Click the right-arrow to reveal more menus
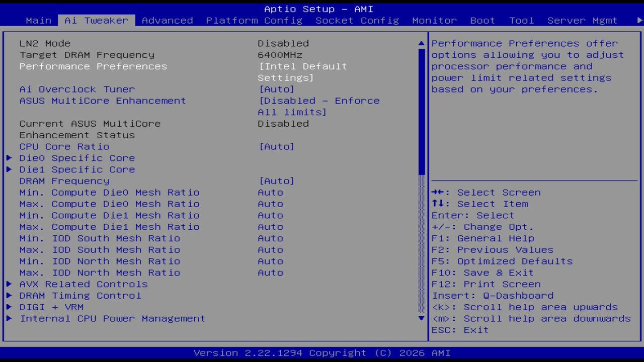Viewport: 644px width, 362px height. point(638,21)
